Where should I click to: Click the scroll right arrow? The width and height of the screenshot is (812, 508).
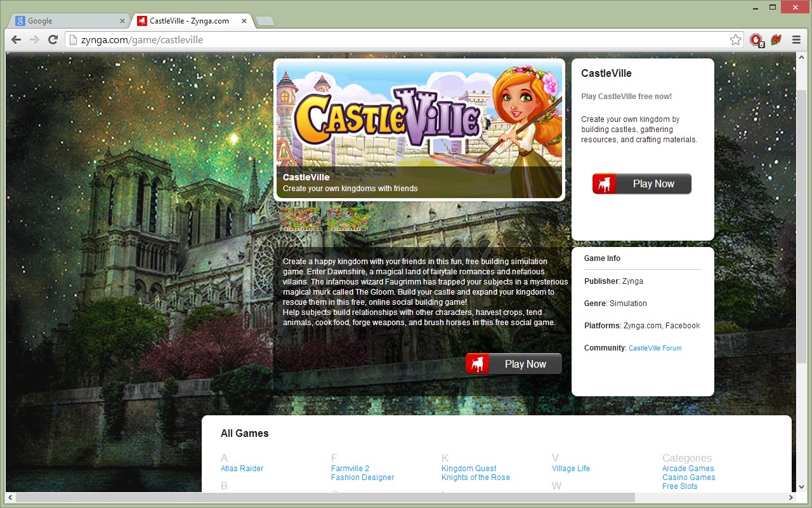[791, 498]
